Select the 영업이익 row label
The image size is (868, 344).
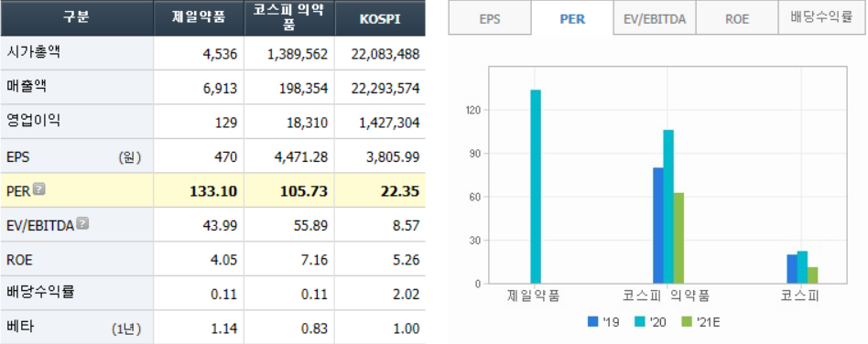click(33, 121)
